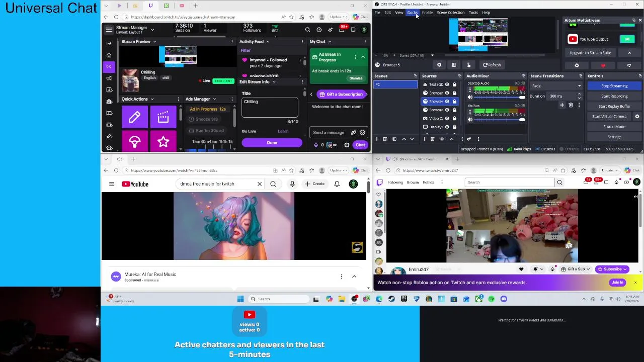Open the Fade scene transition dropdown
Viewport: 644px width, 362px height.
click(x=556, y=86)
